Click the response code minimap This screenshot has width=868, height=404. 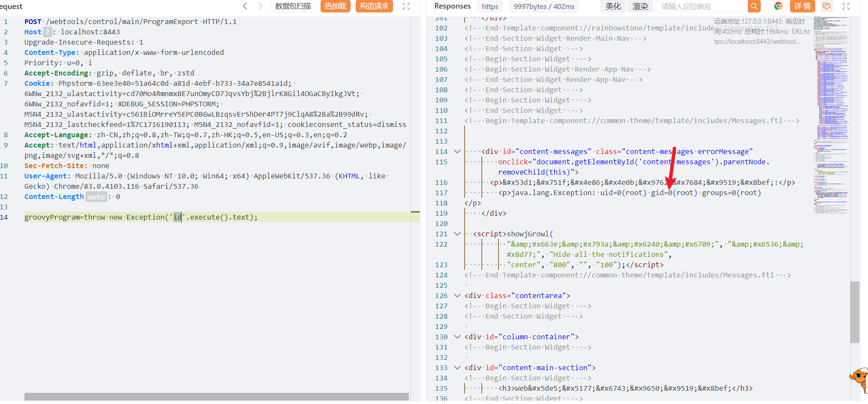(x=831, y=115)
